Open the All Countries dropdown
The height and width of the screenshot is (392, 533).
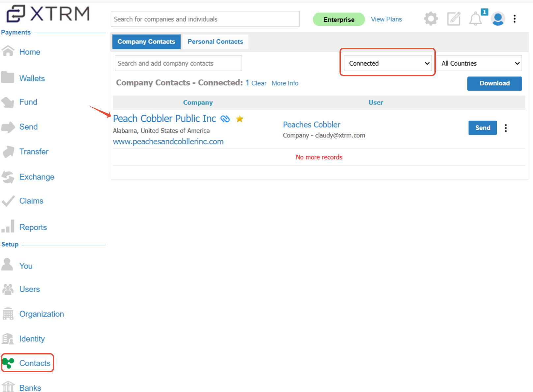(479, 63)
